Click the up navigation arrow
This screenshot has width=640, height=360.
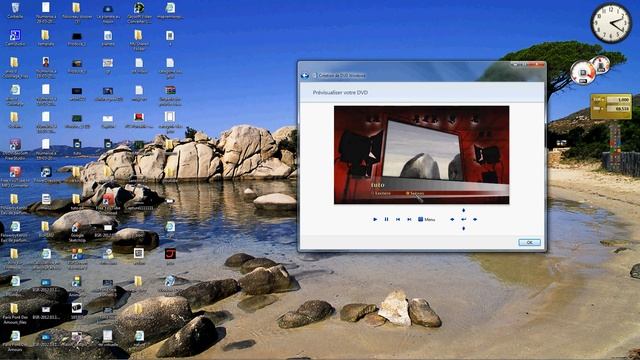(x=463, y=210)
